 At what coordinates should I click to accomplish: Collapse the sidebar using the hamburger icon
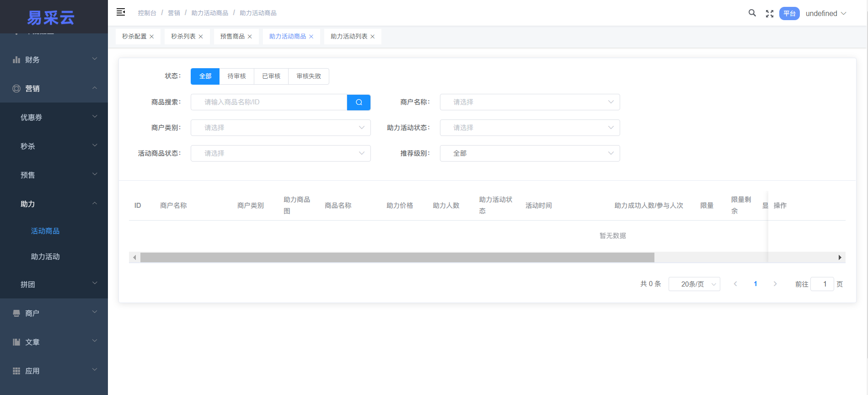[121, 12]
